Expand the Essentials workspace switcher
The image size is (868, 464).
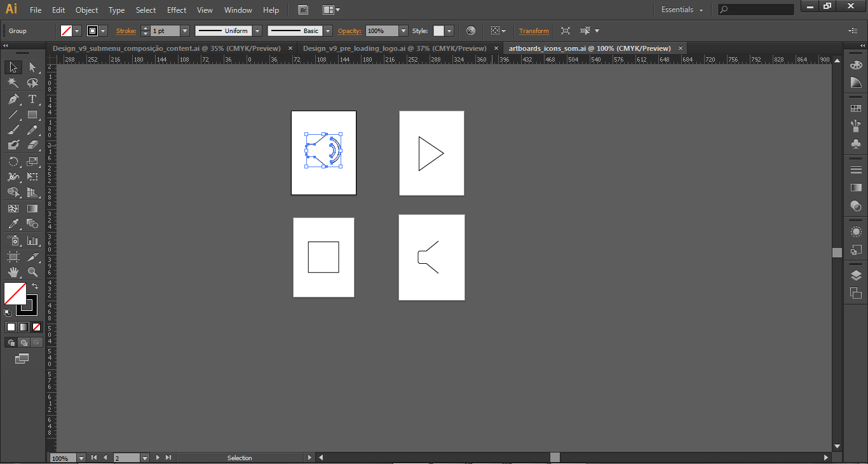682,10
